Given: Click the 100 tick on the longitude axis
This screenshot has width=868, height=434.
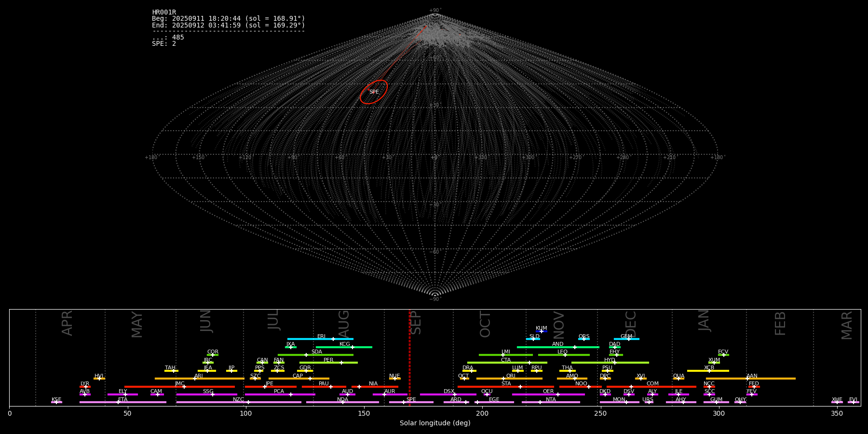Looking at the screenshot, I should [x=246, y=414].
